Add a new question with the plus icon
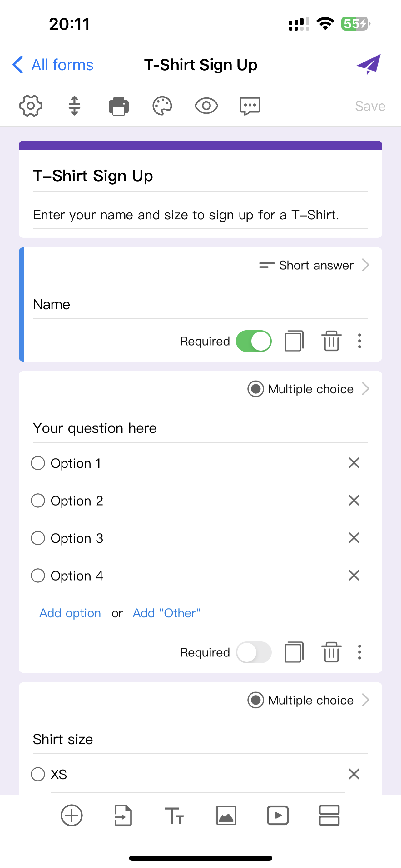Image resolution: width=401 pixels, height=868 pixels. [x=72, y=816]
